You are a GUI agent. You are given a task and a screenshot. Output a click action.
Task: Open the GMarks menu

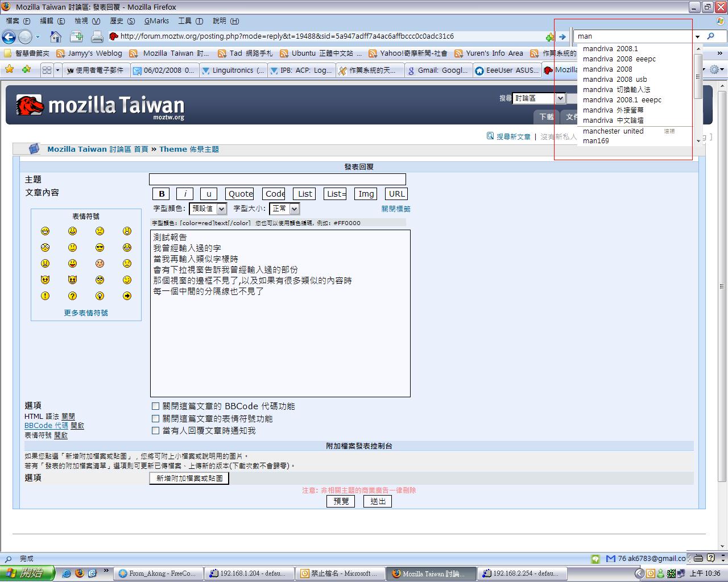coord(157,21)
